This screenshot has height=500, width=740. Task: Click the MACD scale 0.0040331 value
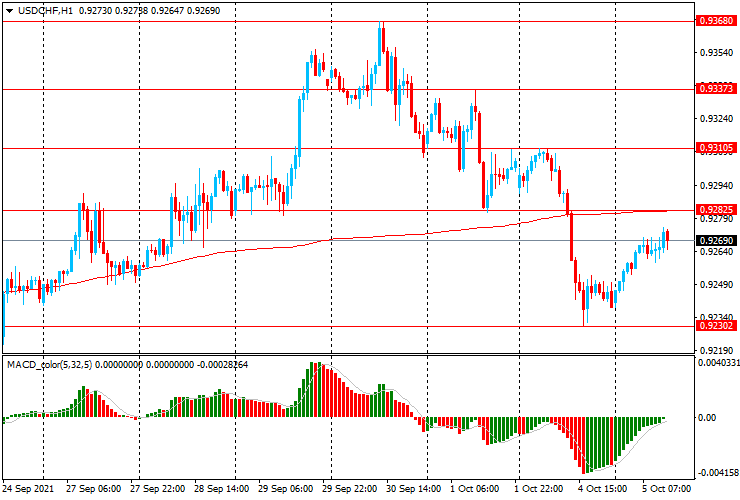(x=718, y=363)
